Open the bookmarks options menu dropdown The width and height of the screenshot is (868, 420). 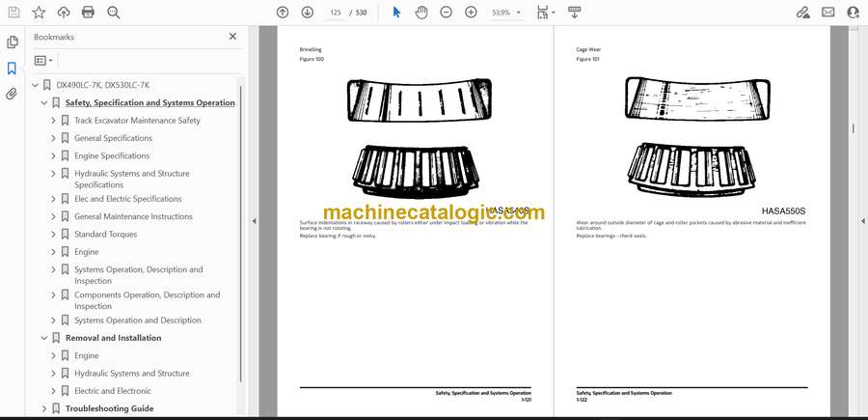(x=43, y=61)
